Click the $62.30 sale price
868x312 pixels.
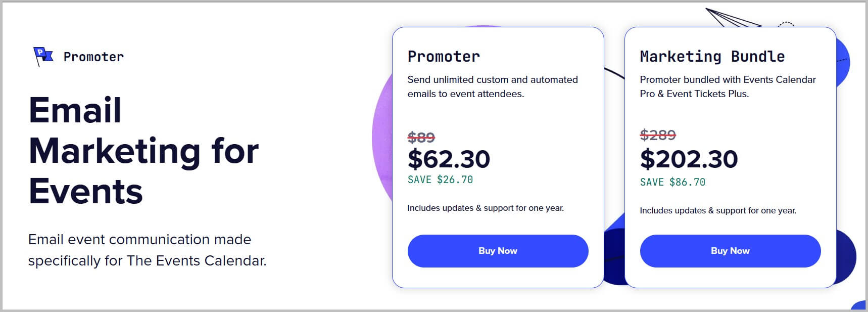tap(448, 159)
